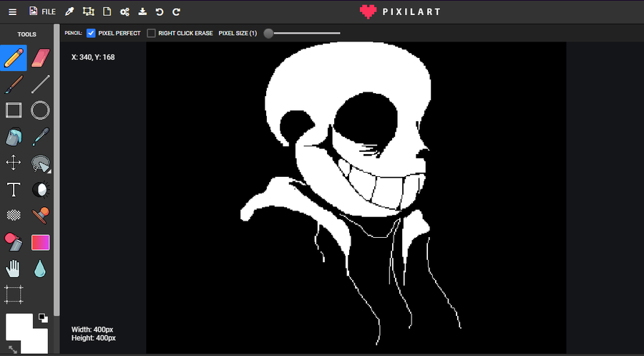Undo the last action
Image resolution: width=644 pixels, height=356 pixels.
[x=160, y=12]
